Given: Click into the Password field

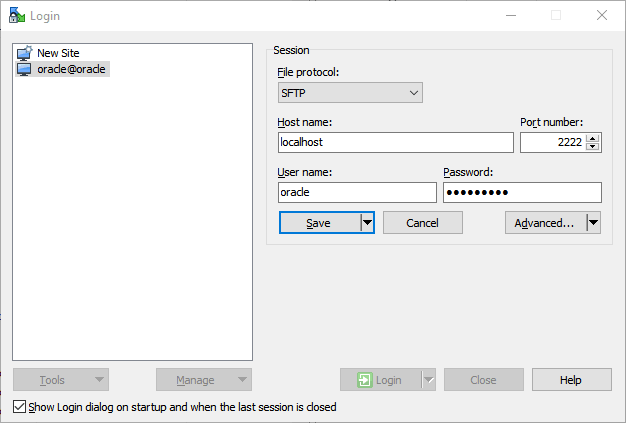Looking at the screenshot, I should tap(522, 192).
